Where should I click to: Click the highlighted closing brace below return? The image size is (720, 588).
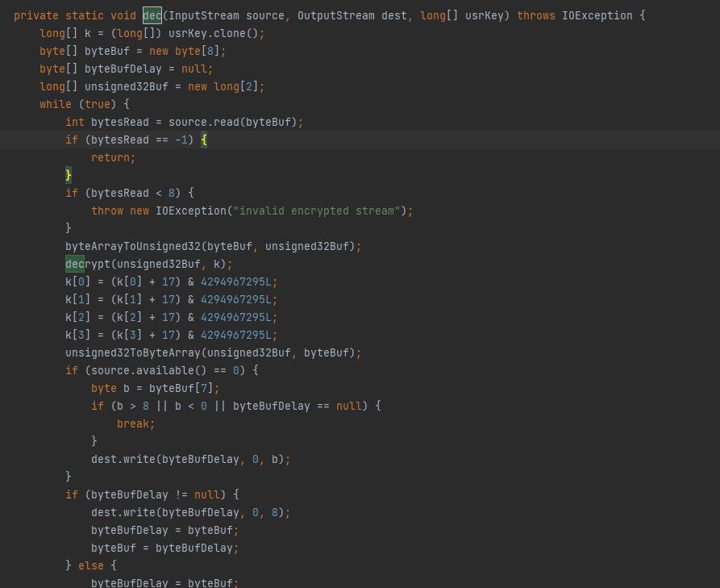pos(69,175)
